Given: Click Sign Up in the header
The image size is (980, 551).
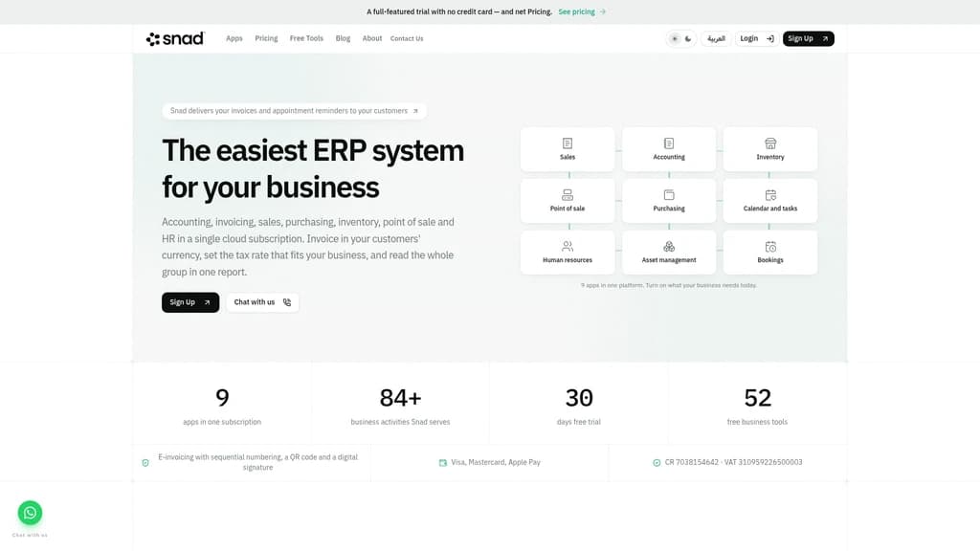Looking at the screenshot, I should (x=808, y=38).
